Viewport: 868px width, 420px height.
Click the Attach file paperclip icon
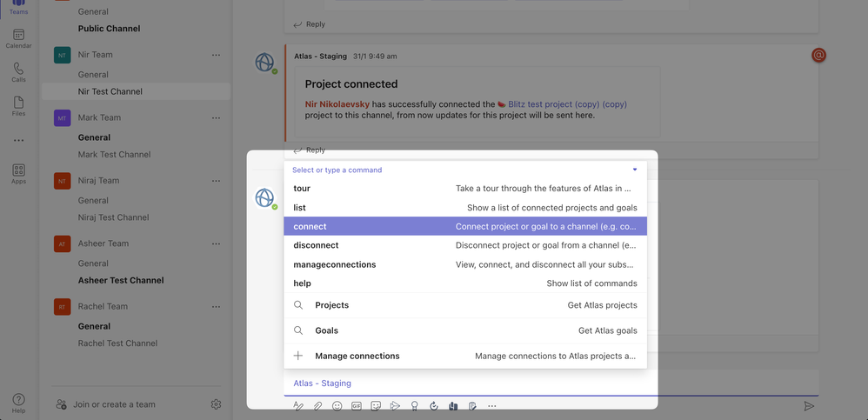tap(317, 406)
